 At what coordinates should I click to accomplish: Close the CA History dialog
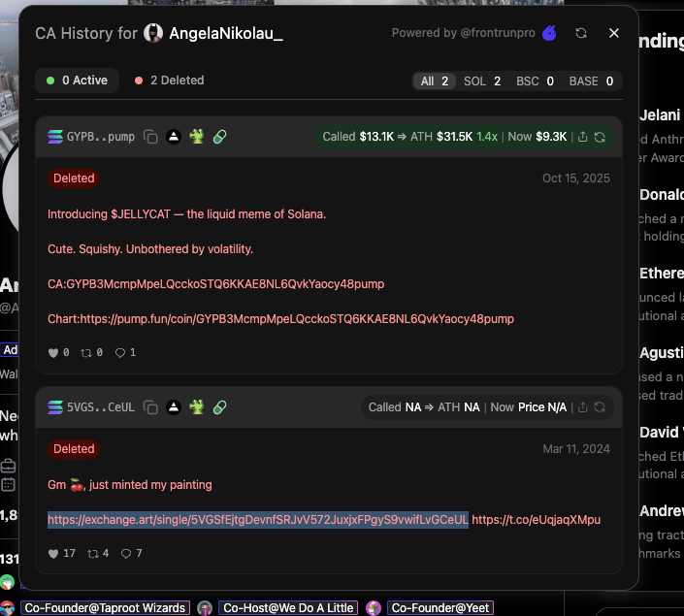click(614, 33)
